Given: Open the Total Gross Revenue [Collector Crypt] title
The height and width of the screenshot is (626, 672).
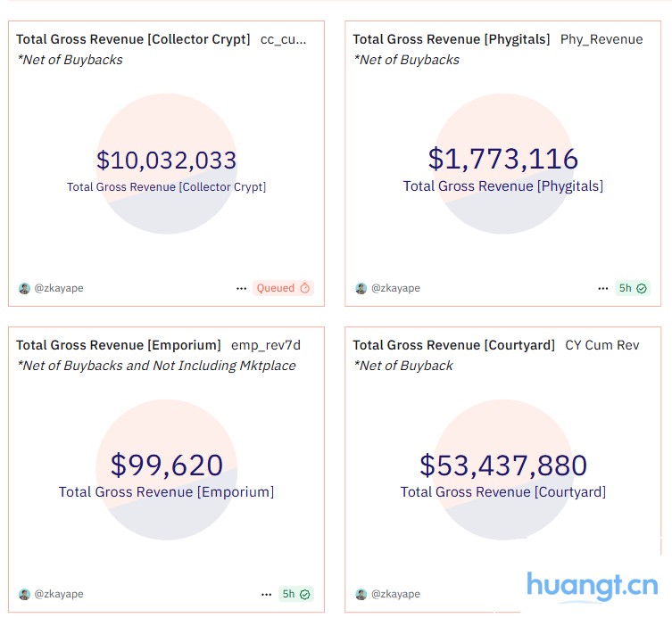Looking at the screenshot, I should [x=133, y=39].
